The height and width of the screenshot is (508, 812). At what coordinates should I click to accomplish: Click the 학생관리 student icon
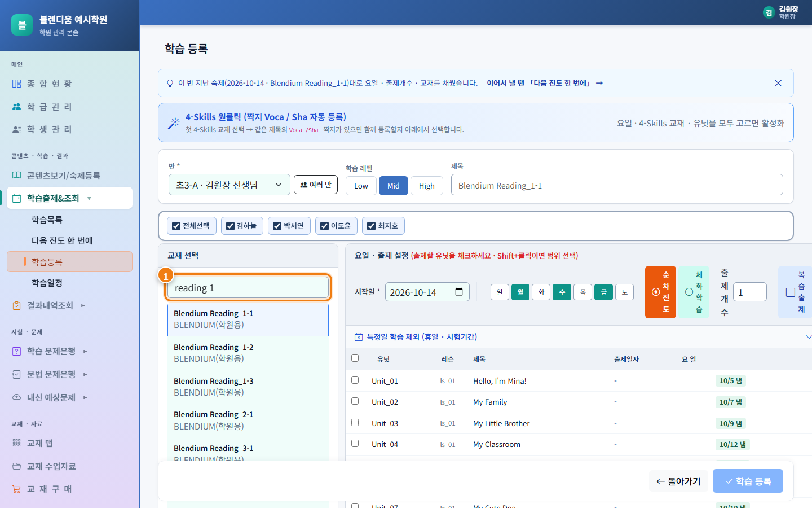[x=17, y=129]
